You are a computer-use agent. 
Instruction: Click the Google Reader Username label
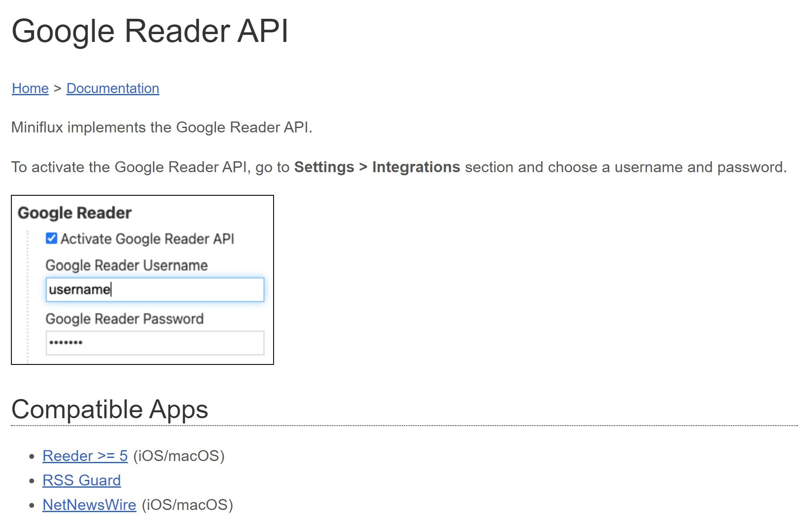click(127, 265)
